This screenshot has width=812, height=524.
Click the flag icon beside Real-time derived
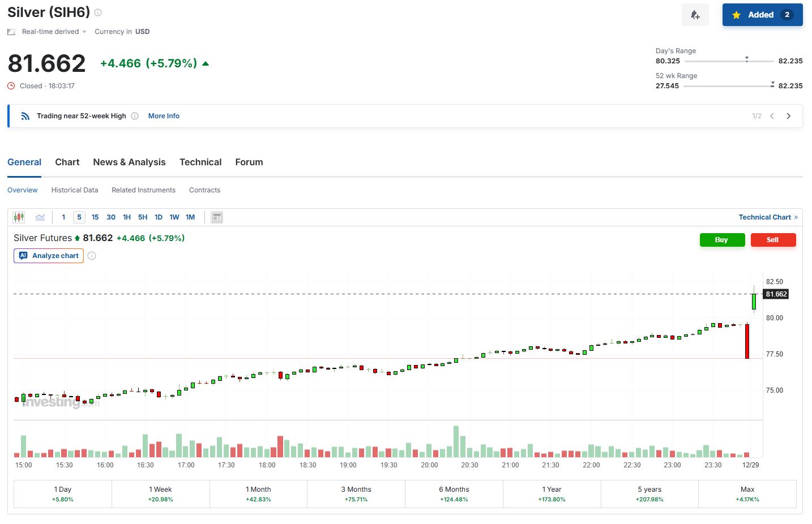(x=11, y=32)
